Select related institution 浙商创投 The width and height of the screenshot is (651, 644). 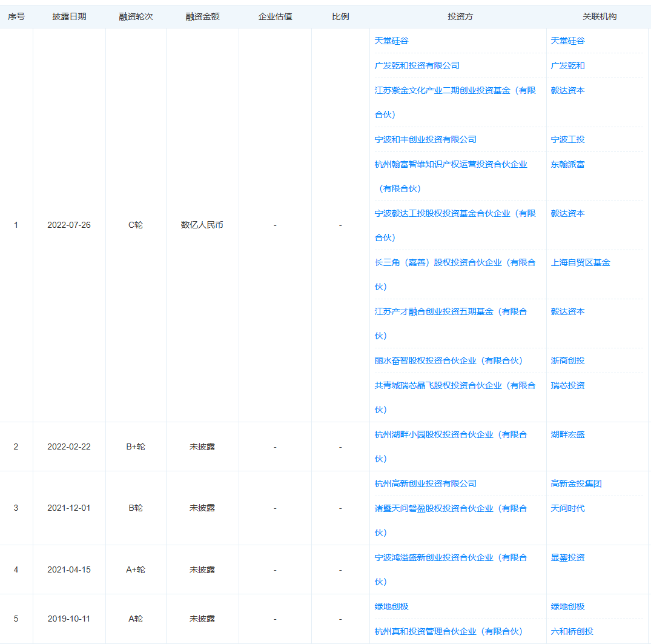click(567, 360)
